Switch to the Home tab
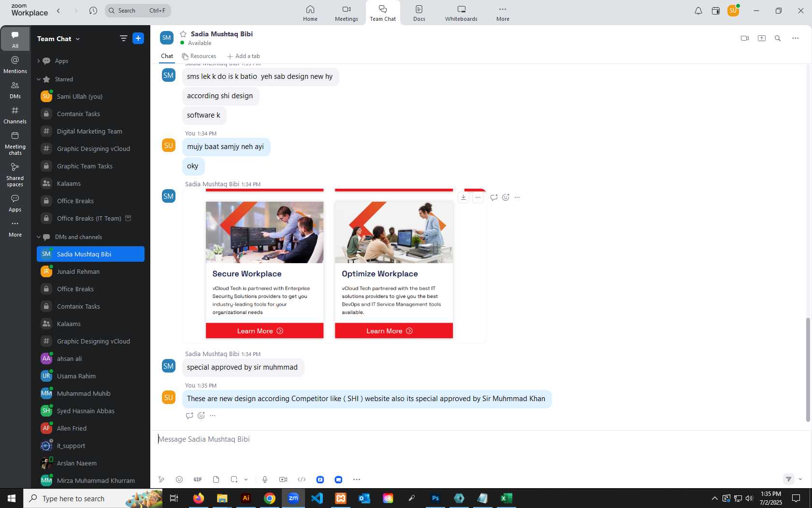This screenshot has width=812, height=508. pyautogui.click(x=310, y=13)
